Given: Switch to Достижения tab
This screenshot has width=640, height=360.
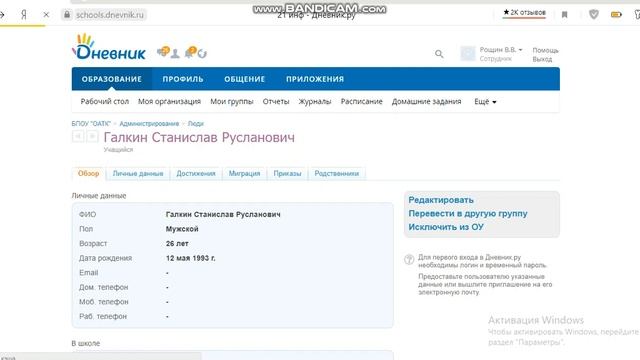Looking at the screenshot, I should pos(196,173).
